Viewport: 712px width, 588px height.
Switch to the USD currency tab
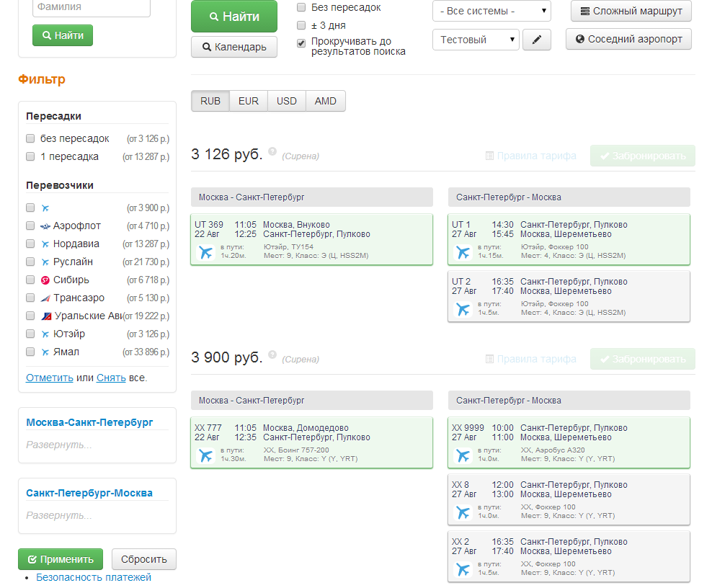(287, 101)
